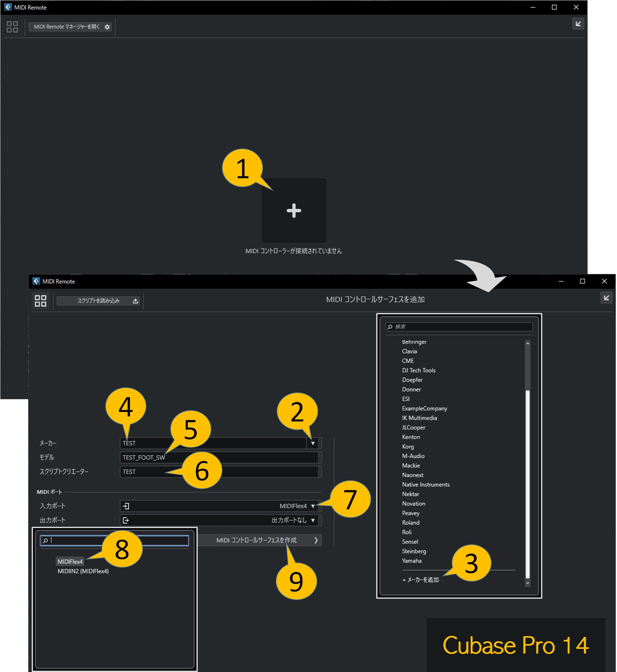The width and height of the screenshot is (617, 672).
Task: Select Sensel in vendor list
Action: (410, 542)
